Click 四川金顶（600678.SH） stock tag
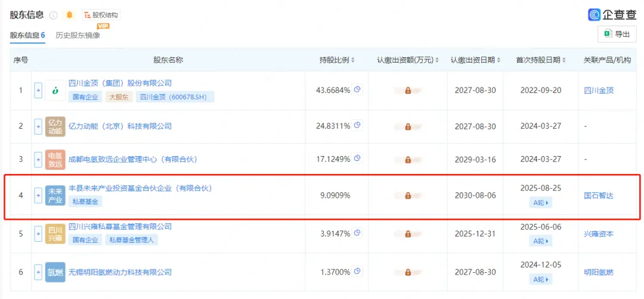Viewport: 644px width, 299px height. tap(175, 97)
